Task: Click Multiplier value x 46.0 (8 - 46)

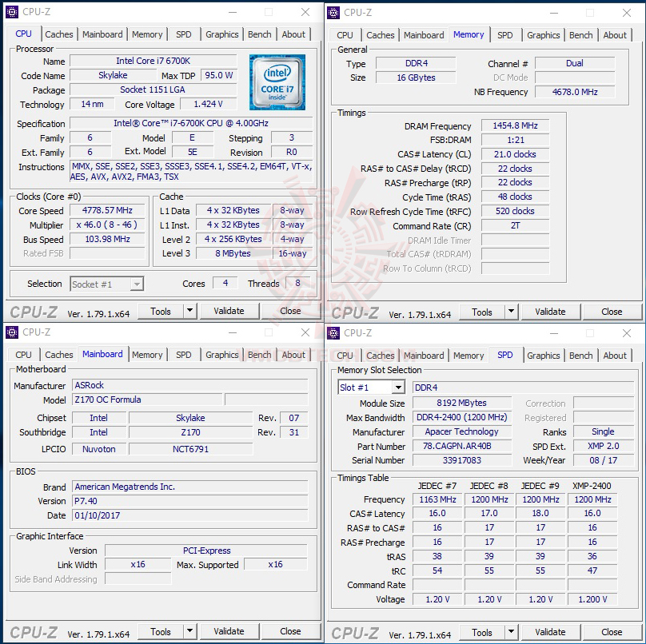Action: tap(107, 225)
